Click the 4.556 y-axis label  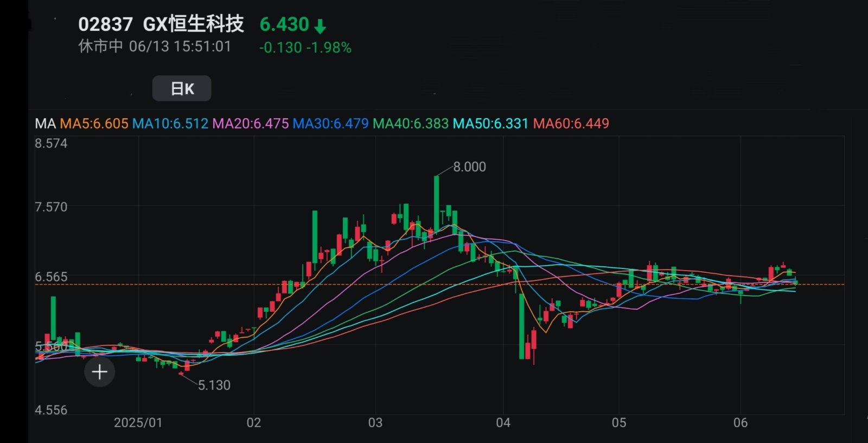point(51,410)
